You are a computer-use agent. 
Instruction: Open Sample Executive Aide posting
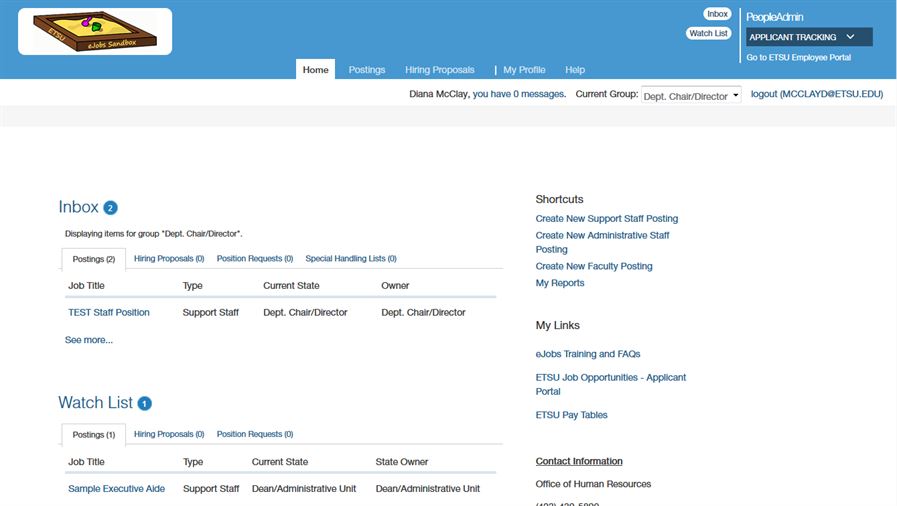point(116,489)
